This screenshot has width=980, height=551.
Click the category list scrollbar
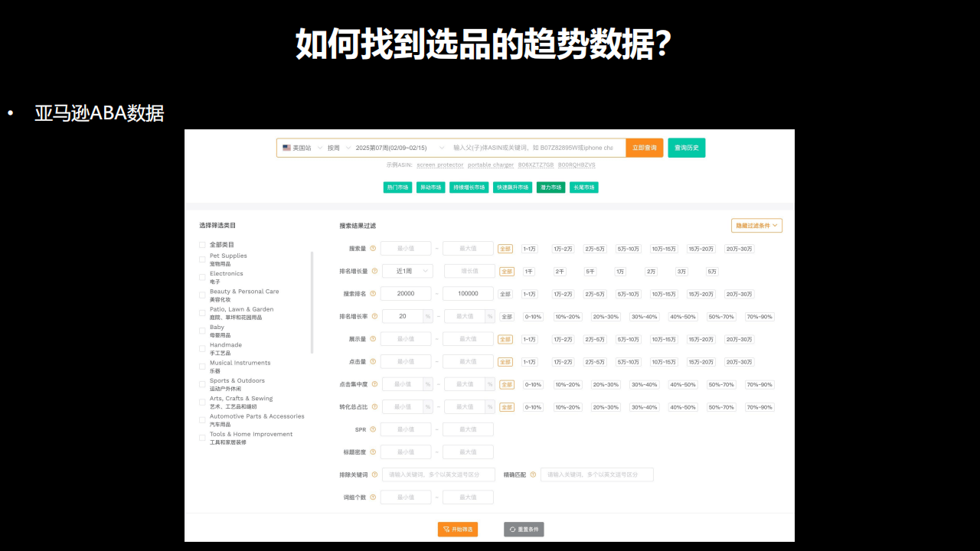tap(312, 302)
